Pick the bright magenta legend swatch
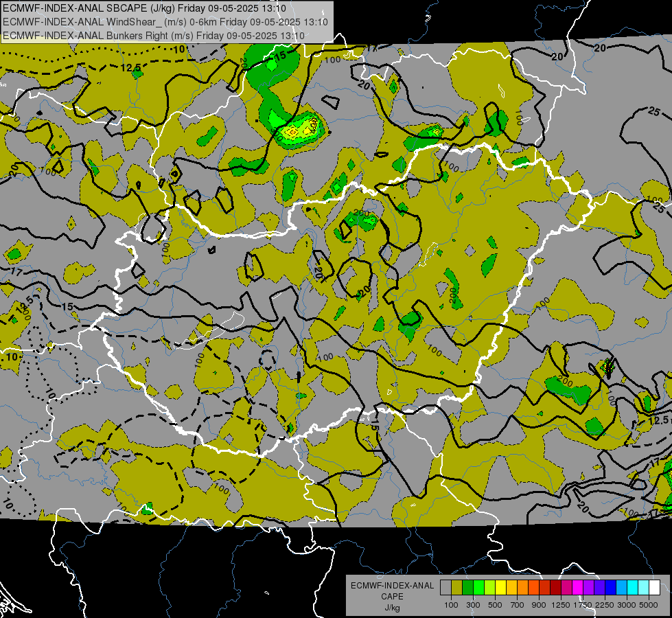Screen dimensions: 672x618 [x=577, y=588]
